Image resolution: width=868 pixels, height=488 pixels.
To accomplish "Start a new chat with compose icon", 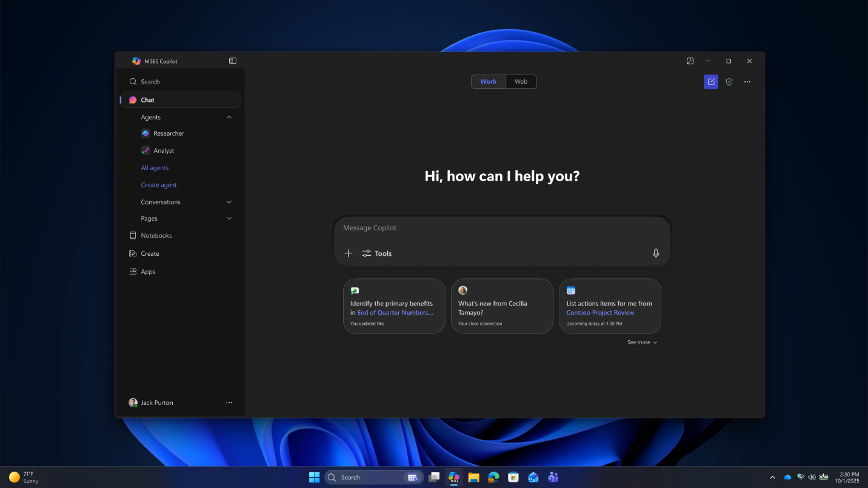I will [711, 82].
